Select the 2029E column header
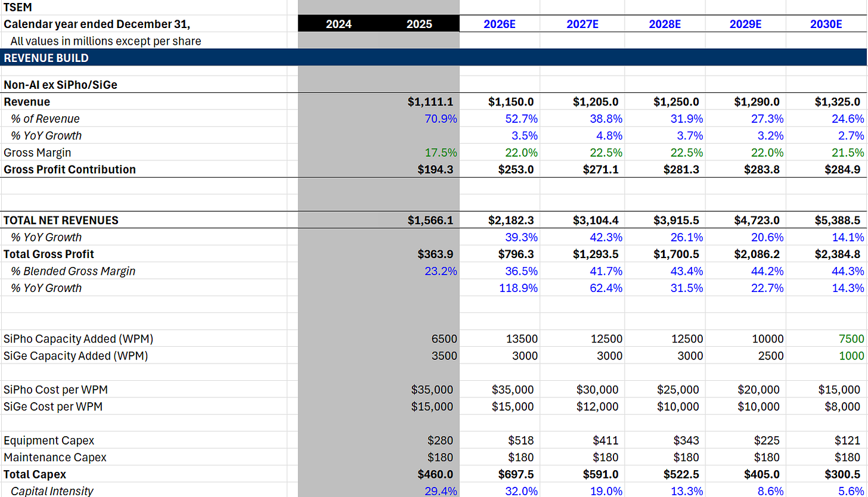Image resolution: width=868 pixels, height=497 pixels. coord(746,24)
